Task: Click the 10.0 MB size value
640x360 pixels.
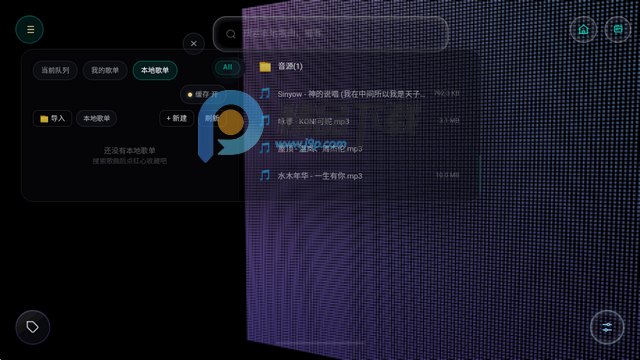Action: 447,175
